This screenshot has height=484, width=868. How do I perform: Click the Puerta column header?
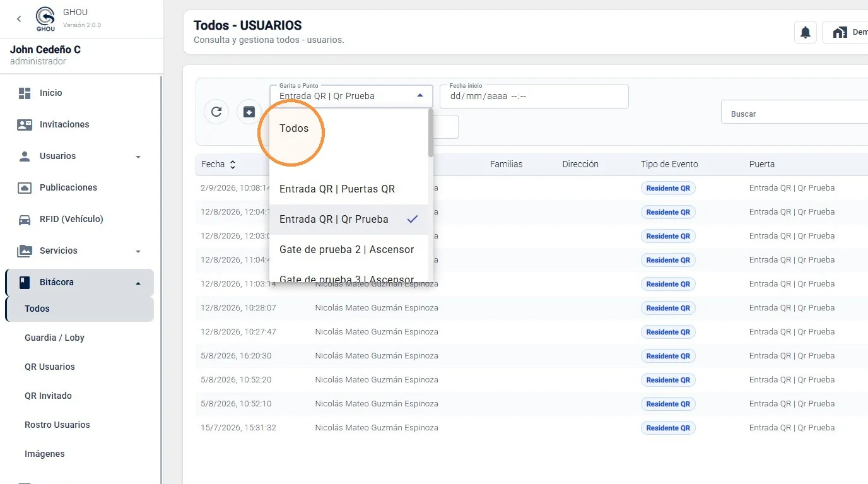click(x=762, y=164)
